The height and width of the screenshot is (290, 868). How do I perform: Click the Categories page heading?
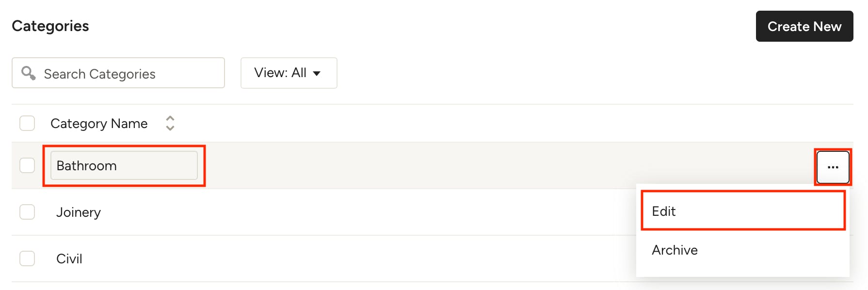coord(50,26)
